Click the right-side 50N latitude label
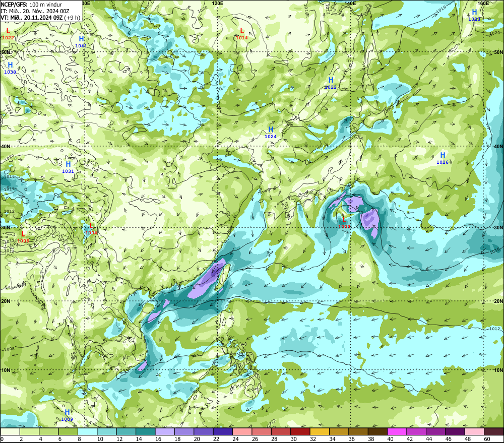This screenshot has width=504, height=443. pos(498,52)
